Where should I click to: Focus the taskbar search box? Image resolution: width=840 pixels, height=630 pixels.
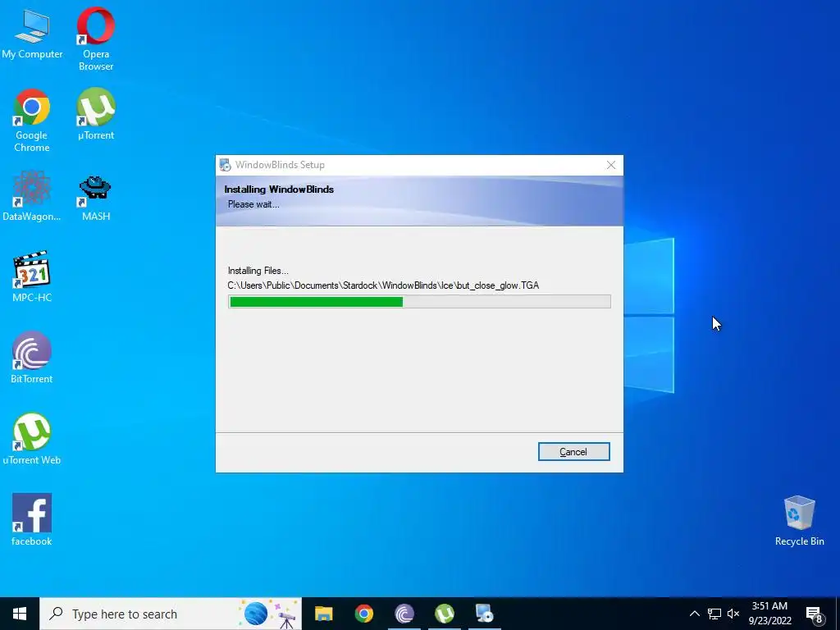point(171,614)
